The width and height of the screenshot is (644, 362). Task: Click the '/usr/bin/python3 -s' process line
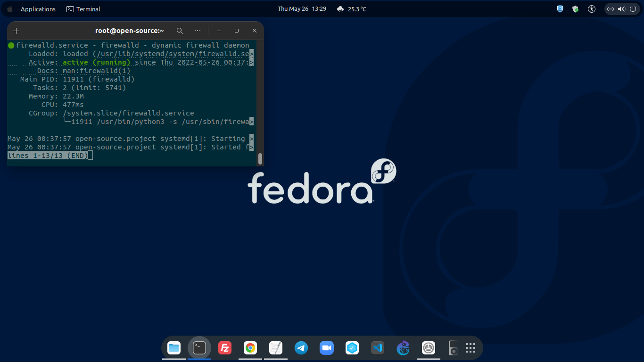(x=158, y=122)
